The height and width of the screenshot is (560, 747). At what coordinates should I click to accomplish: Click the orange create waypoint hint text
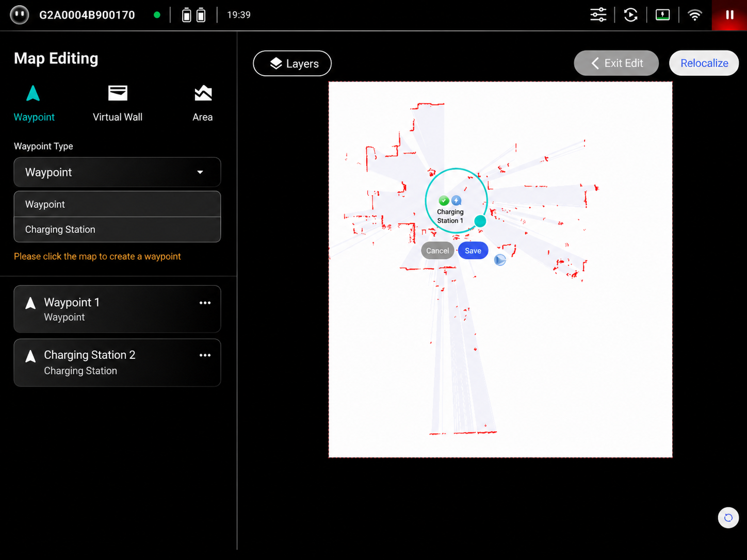(98, 256)
